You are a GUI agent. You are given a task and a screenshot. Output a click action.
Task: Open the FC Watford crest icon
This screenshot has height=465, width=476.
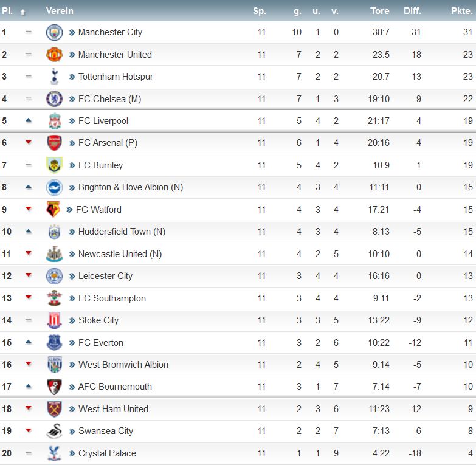[53, 210]
